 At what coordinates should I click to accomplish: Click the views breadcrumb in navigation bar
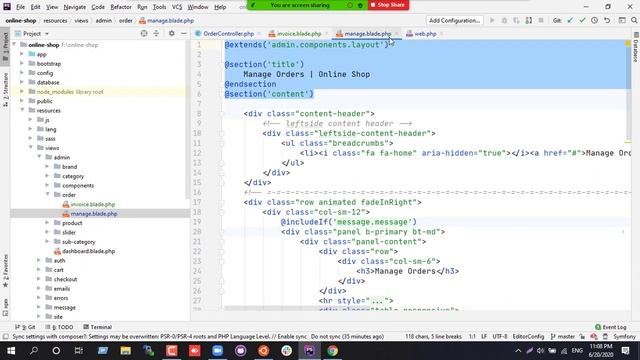(81, 20)
